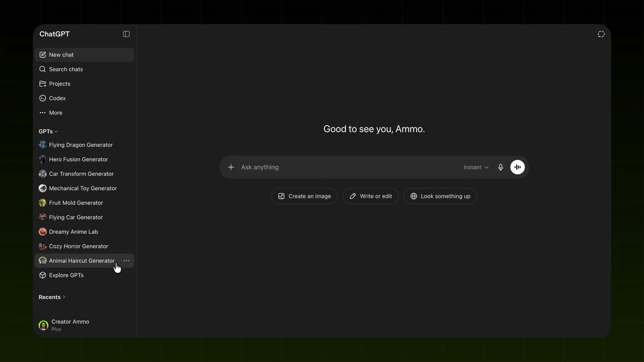The width and height of the screenshot is (644, 362).
Task: Click the Flying Car Generator avatar
Action: pyautogui.click(x=43, y=217)
